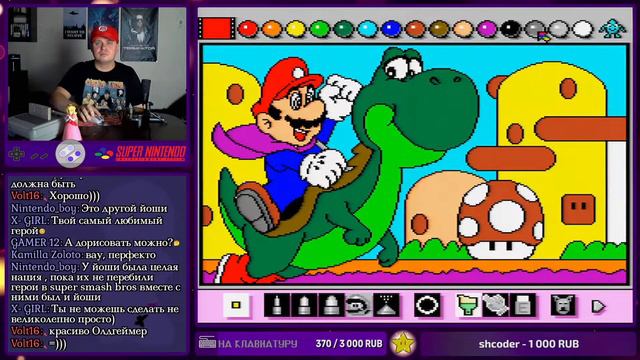
Task: Select the yellow color ball in palette
Action: tap(296, 29)
